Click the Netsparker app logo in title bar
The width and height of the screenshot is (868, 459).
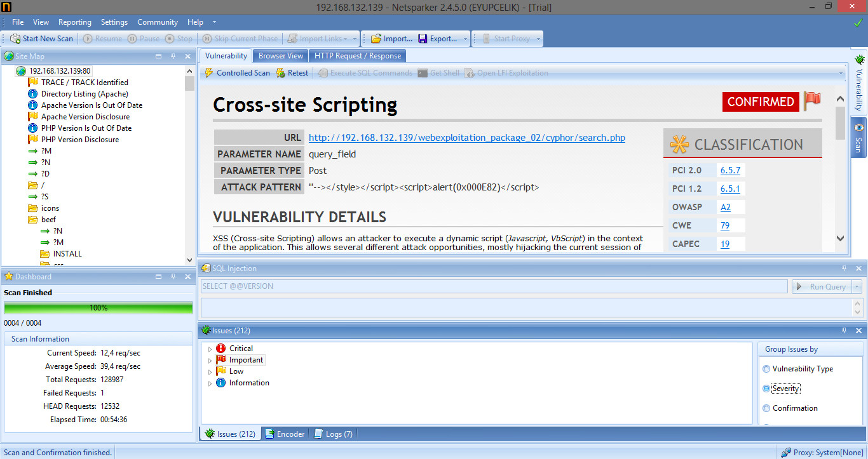pyautogui.click(x=6, y=6)
